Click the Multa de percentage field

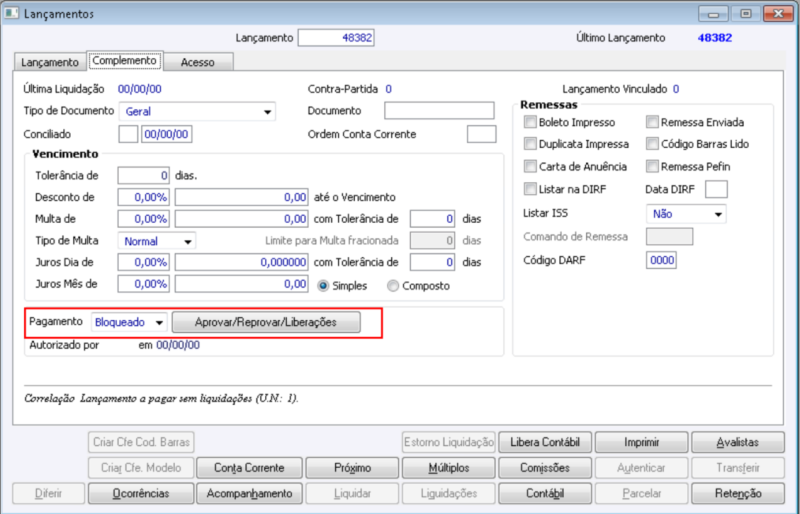click(143, 219)
